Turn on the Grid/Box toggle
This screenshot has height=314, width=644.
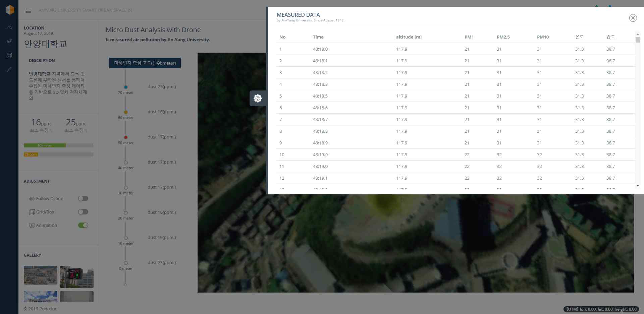click(83, 212)
